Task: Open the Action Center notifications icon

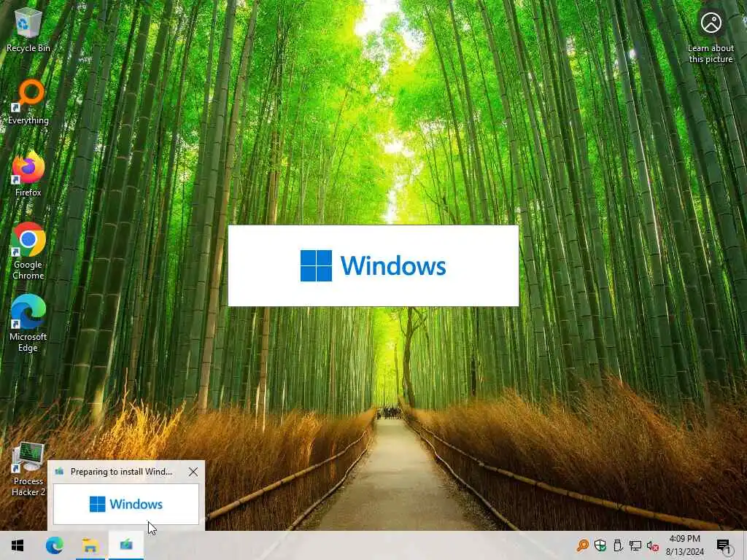Action: pyautogui.click(x=723, y=545)
